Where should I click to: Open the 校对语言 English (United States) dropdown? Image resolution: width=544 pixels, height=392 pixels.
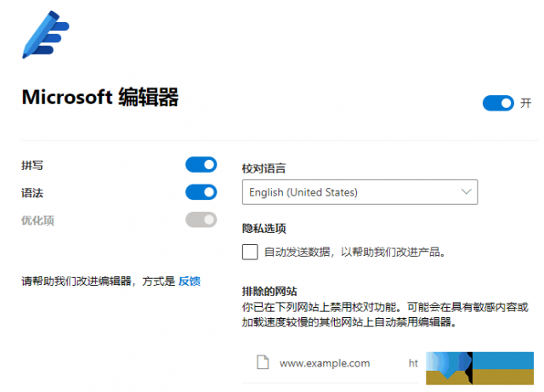point(360,192)
